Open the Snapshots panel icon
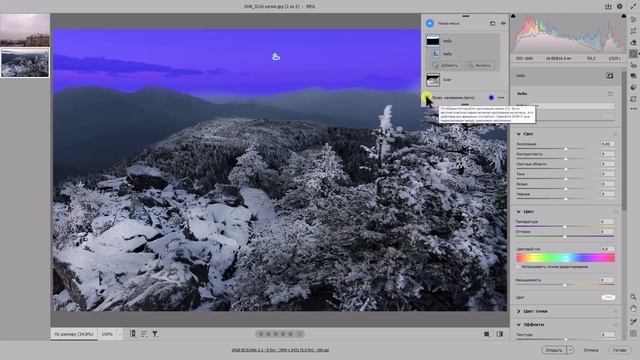 (x=633, y=76)
